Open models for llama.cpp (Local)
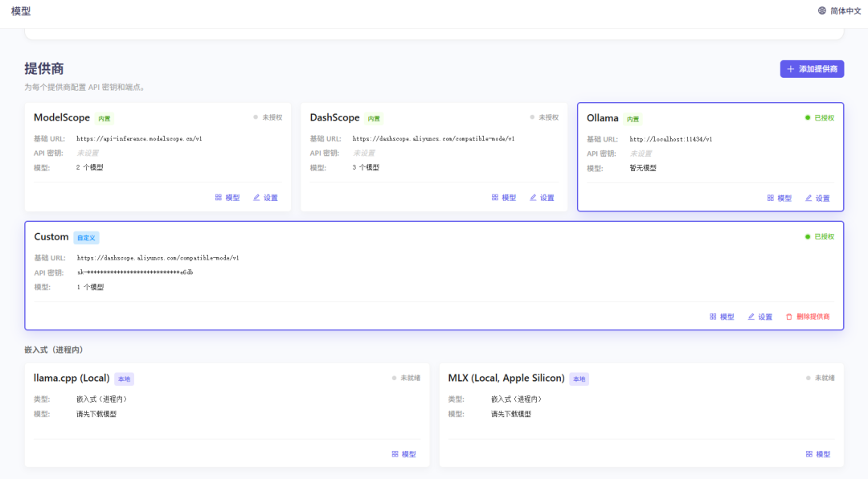 click(x=404, y=454)
